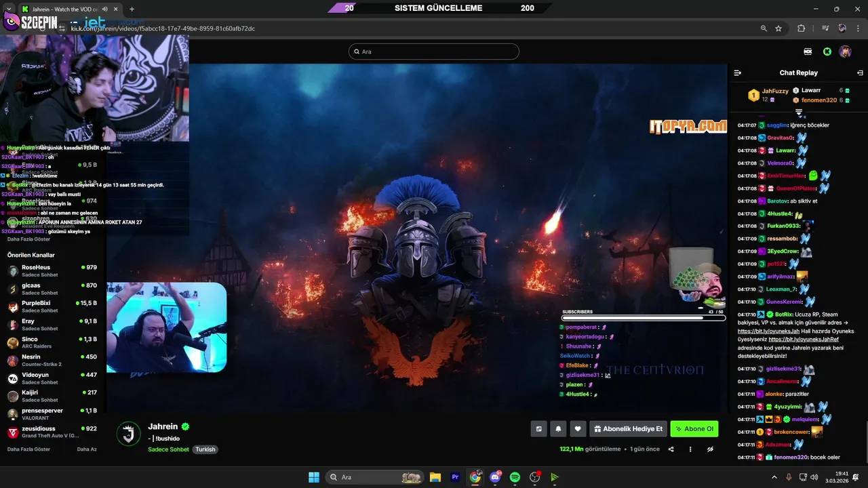The height and width of the screenshot is (488, 868).
Task: Open zeusidiouss Grand Theft Auto channel
Action: tap(53, 432)
